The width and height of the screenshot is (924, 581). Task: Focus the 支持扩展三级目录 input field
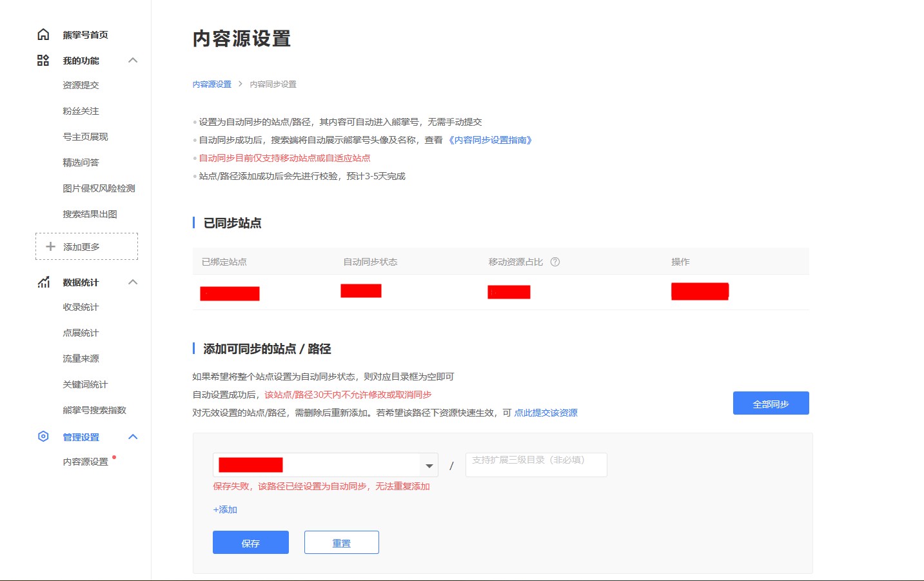[536, 465]
